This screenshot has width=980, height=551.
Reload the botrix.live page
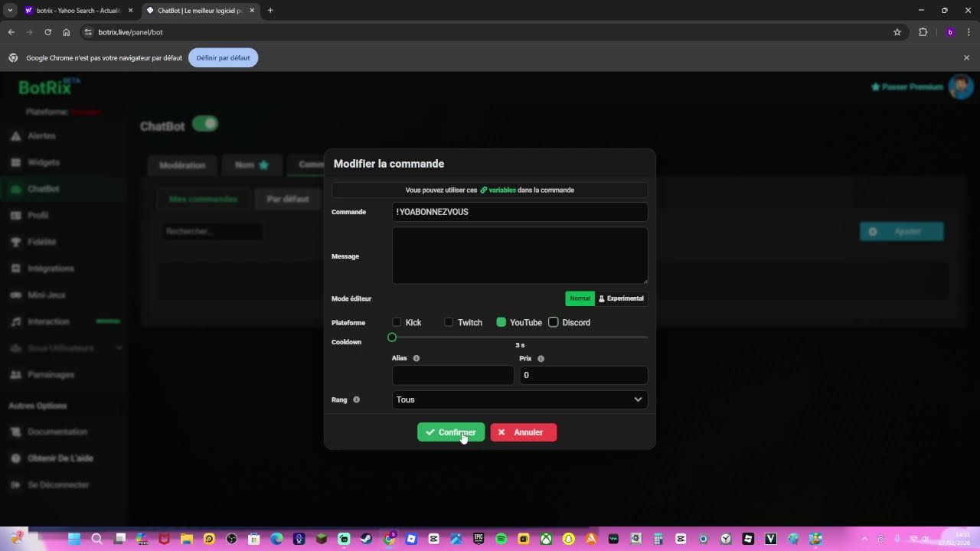coord(47,32)
